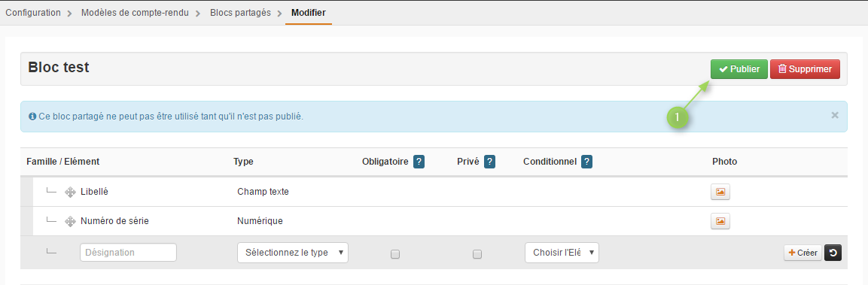Open the photo icon in the Numéro de série row
Screen dimensions: 868x285
point(720,221)
